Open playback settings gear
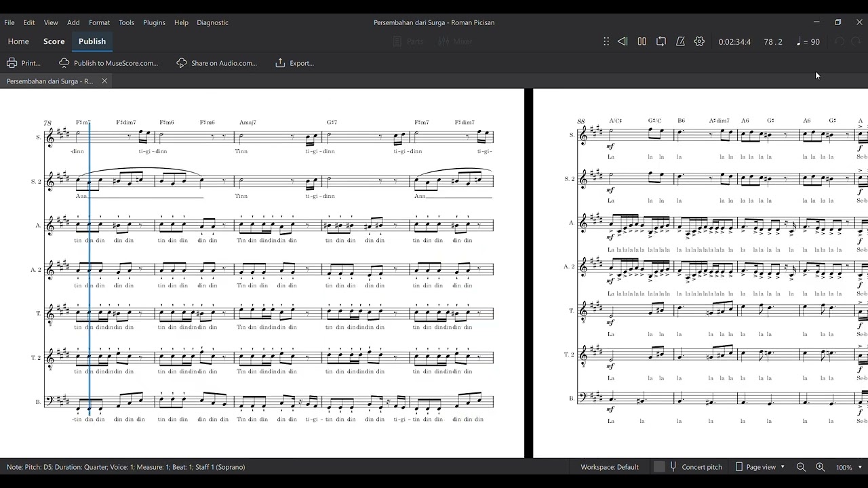 pyautogui.click(x=700, y=41)
